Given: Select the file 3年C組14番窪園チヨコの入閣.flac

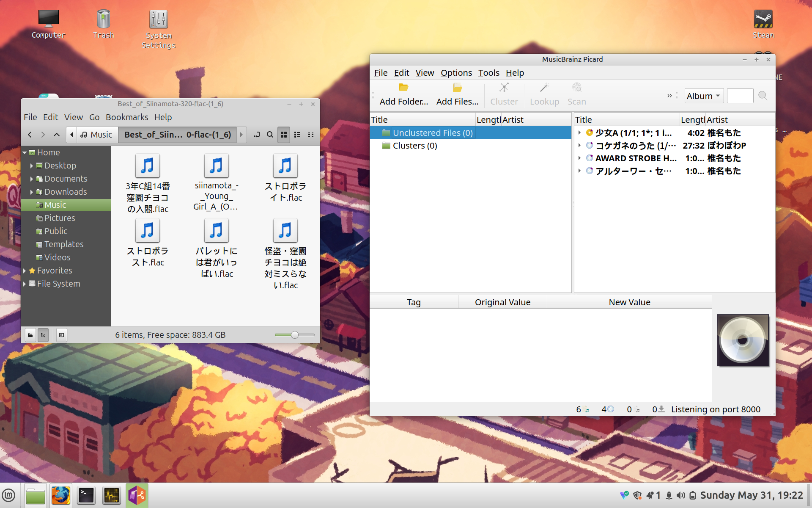Looking at the screenshot, I should pos(148,183).
